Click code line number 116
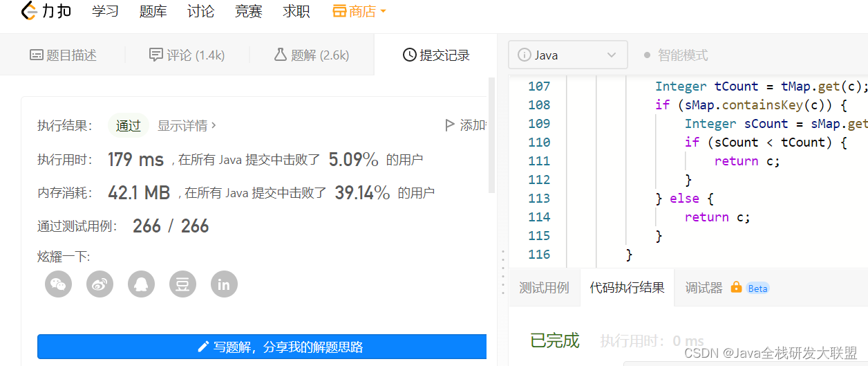Screen dimensions: 868x366 point(539,255)
